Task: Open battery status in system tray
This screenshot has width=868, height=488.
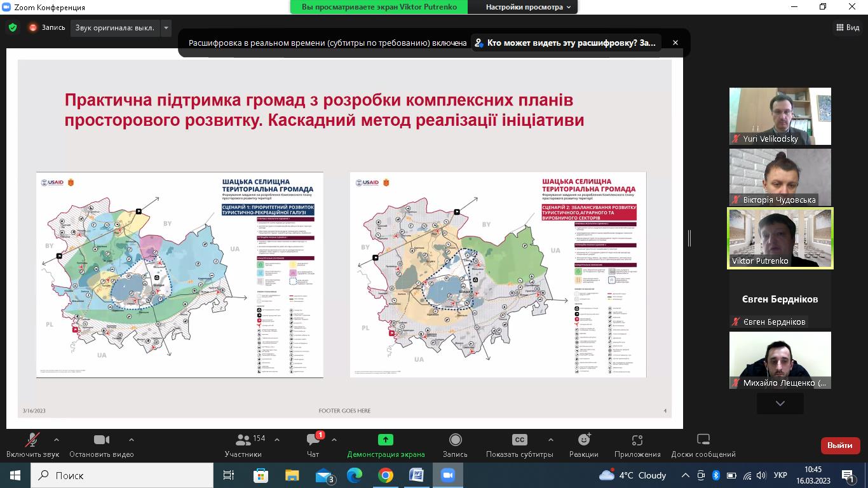Action: pos(731,475)
